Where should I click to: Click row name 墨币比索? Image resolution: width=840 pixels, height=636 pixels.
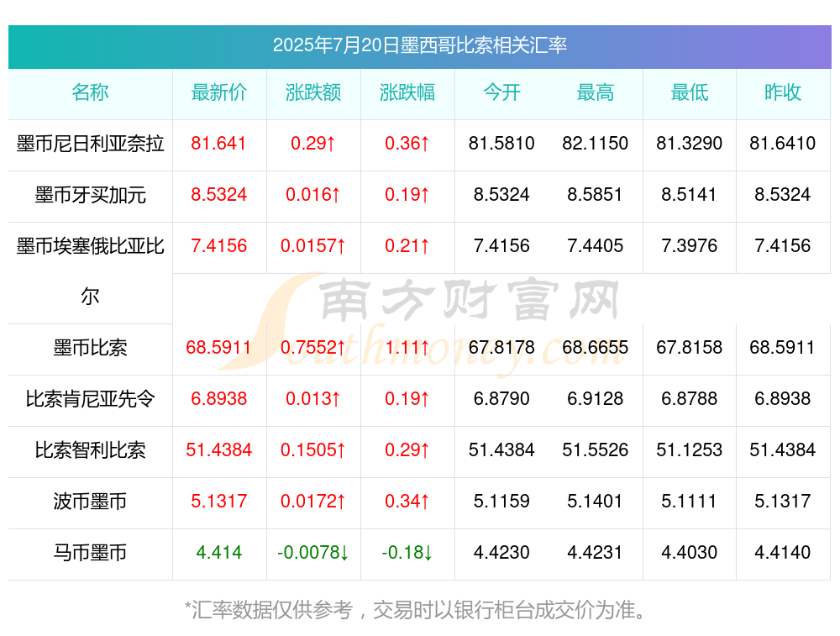90,349
